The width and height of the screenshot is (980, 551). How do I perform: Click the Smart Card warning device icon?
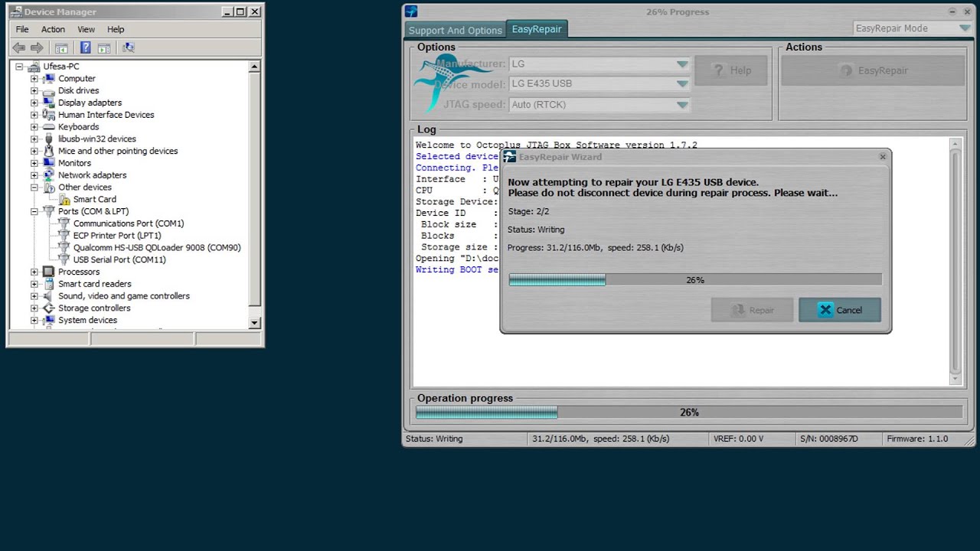click(x=64, y=199)
